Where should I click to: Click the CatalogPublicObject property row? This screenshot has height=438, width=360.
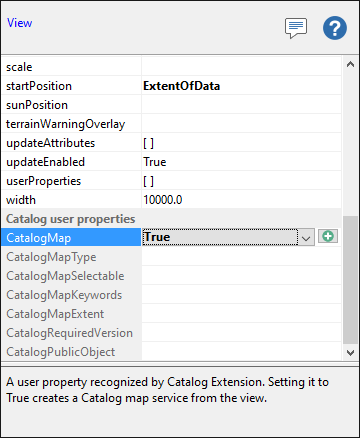171,351
